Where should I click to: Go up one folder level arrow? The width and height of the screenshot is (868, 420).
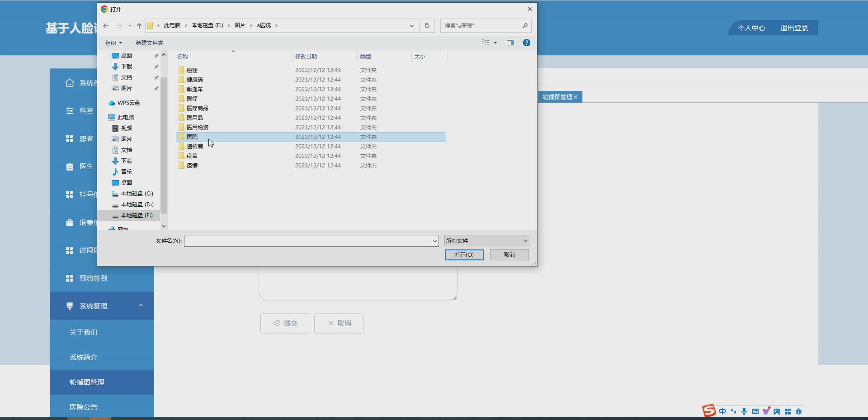pos(139,26)
